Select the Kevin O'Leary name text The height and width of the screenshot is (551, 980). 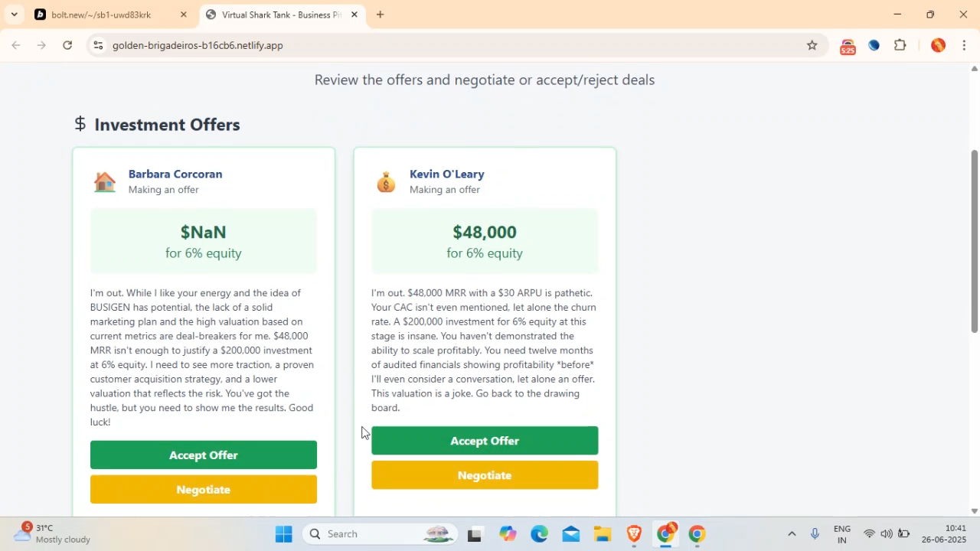pyautogui.click(x=447, y=174)
